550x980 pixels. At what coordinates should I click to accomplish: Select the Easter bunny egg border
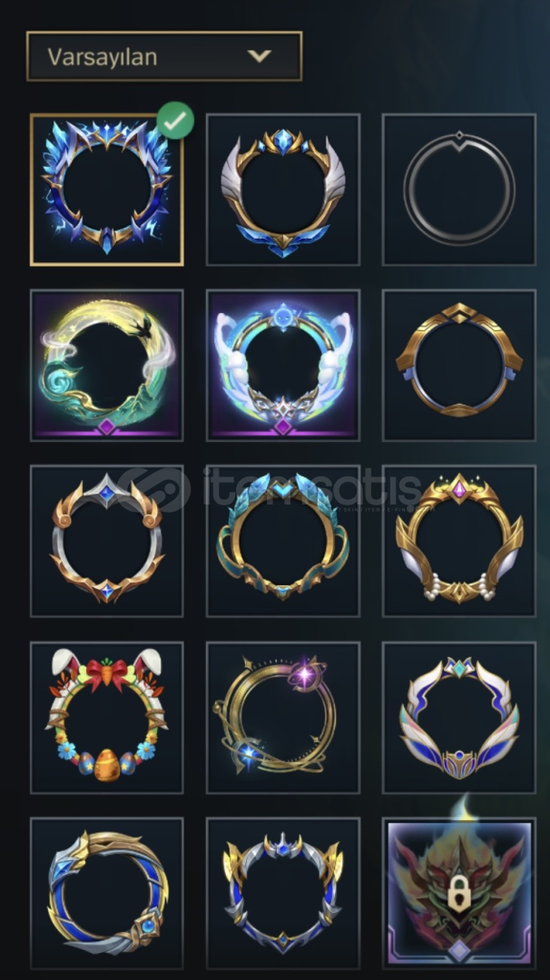[x=107, y=718]
